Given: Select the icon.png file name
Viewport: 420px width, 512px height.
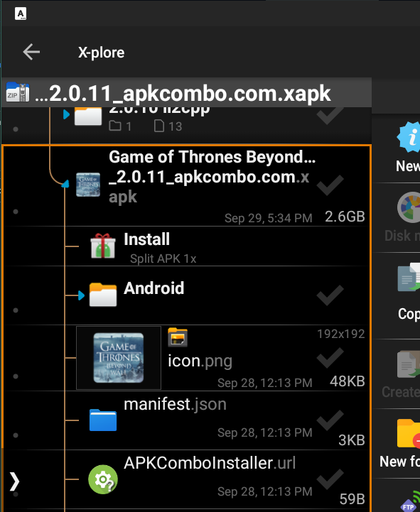Looking at the screenshot, I should coord(200,361).
